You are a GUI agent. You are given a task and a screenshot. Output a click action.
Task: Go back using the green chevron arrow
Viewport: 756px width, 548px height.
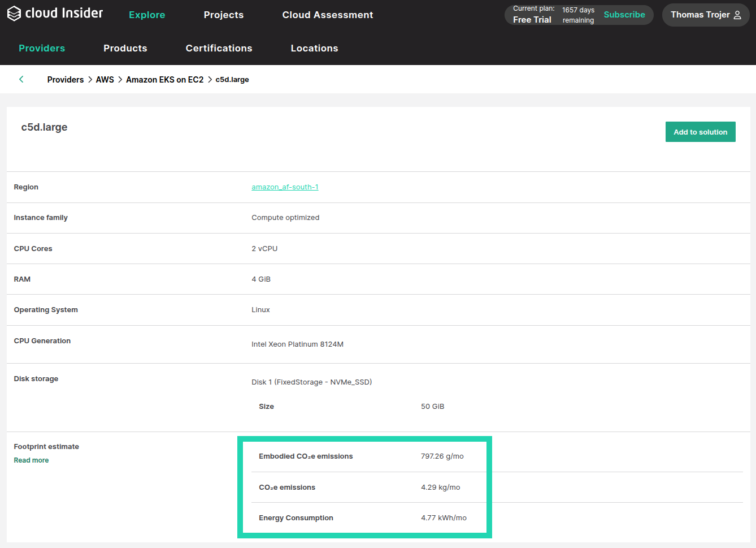[x=21, y=79]
